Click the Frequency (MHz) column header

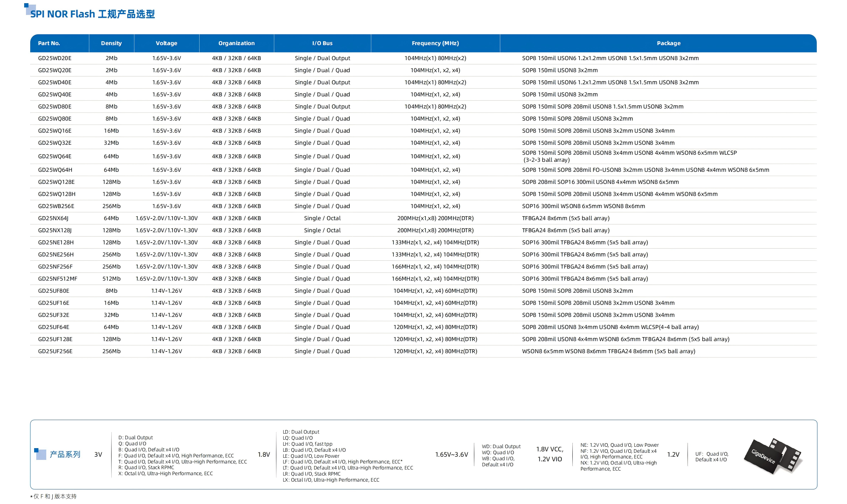tap(435, 43)
